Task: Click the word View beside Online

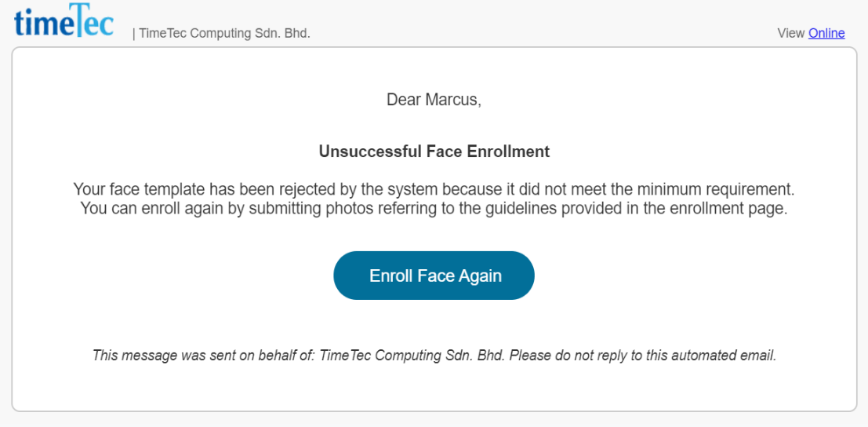Action: 791,33
